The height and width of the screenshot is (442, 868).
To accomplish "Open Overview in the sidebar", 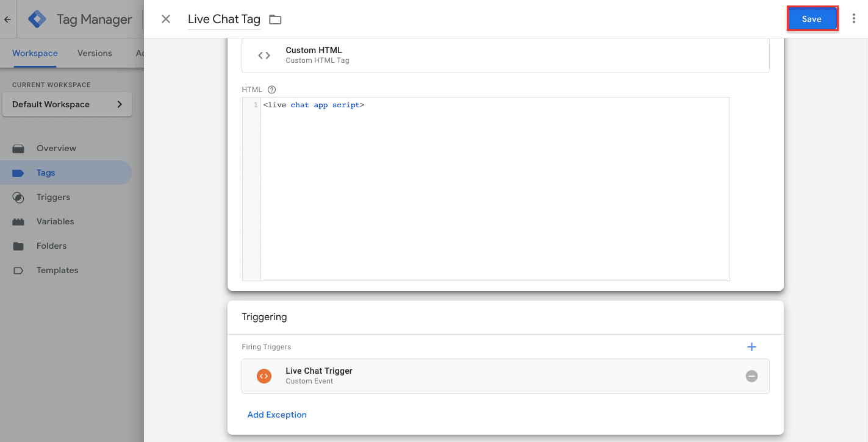I will tap(66, 148).
